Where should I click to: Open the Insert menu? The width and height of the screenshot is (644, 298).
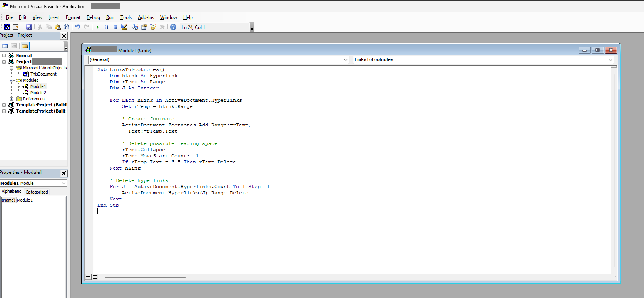pyautogui.click(x=54, y=17)
